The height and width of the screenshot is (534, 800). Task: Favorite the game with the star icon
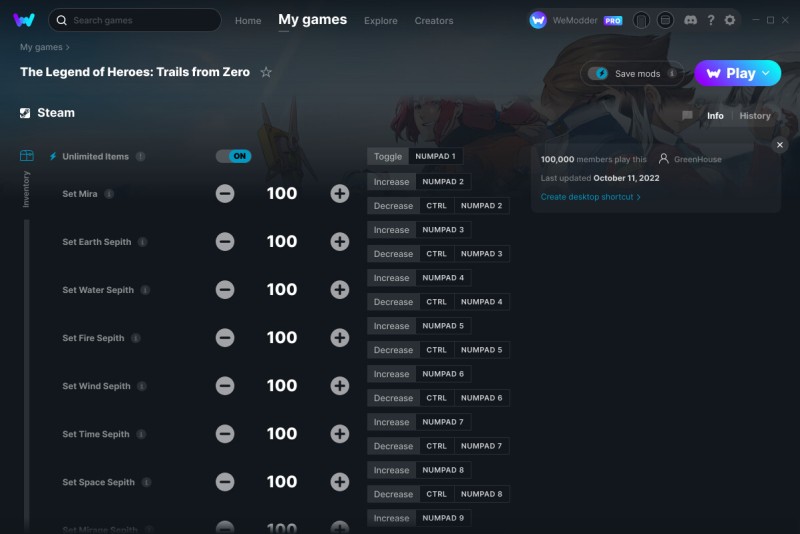coord(266,72)
